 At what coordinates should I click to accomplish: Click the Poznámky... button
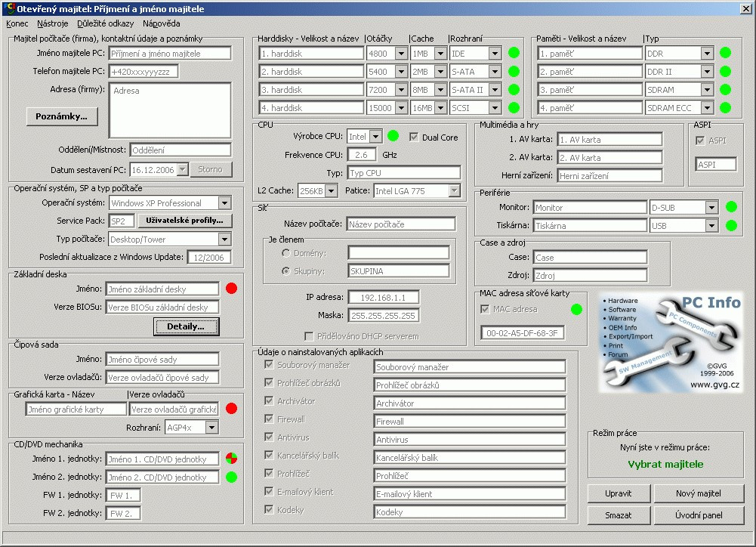pyautogui.click(x=62, y=116)
